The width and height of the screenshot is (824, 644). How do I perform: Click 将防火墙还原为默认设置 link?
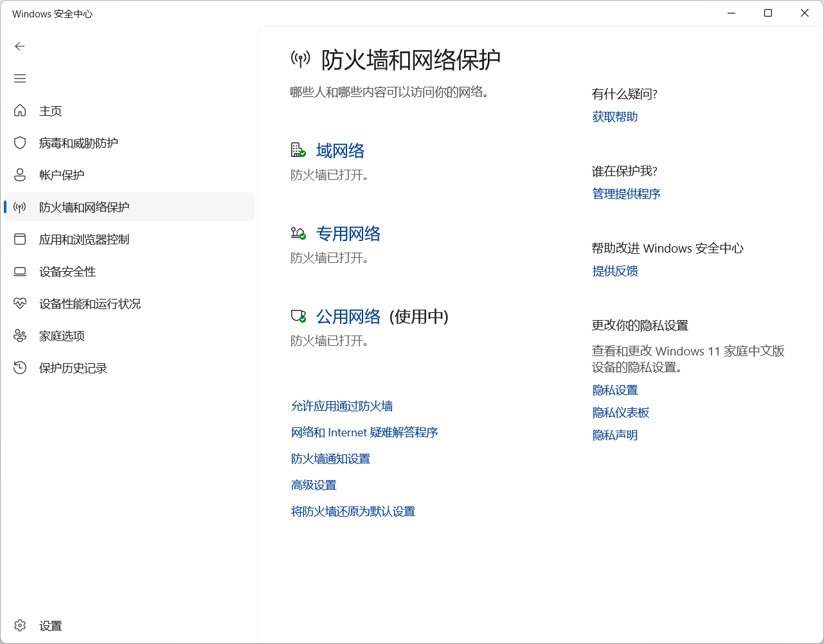pos(353,512)
